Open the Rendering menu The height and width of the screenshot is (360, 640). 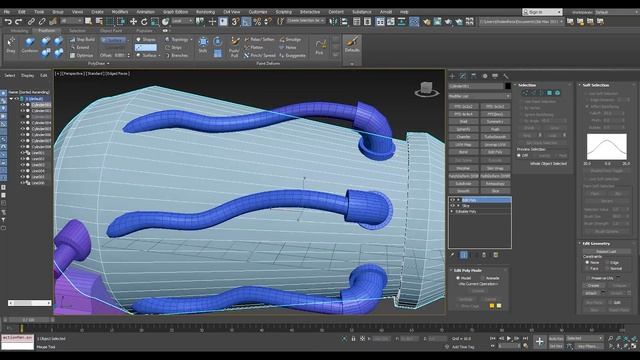click(205, 12)
